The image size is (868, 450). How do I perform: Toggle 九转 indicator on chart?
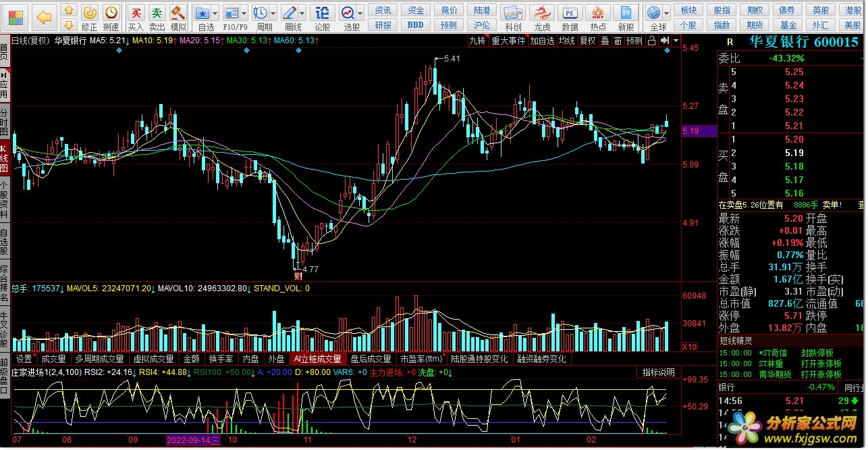point(478,41)
